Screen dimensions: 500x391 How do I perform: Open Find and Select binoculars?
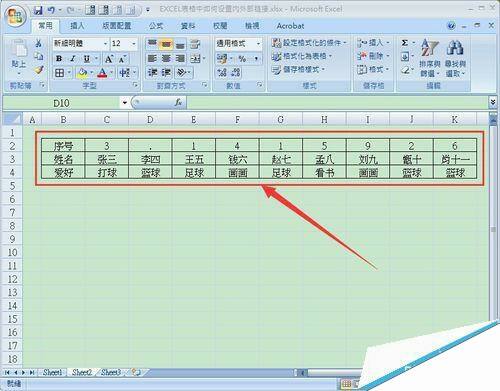pyautogui.click(x=455, y=57)
